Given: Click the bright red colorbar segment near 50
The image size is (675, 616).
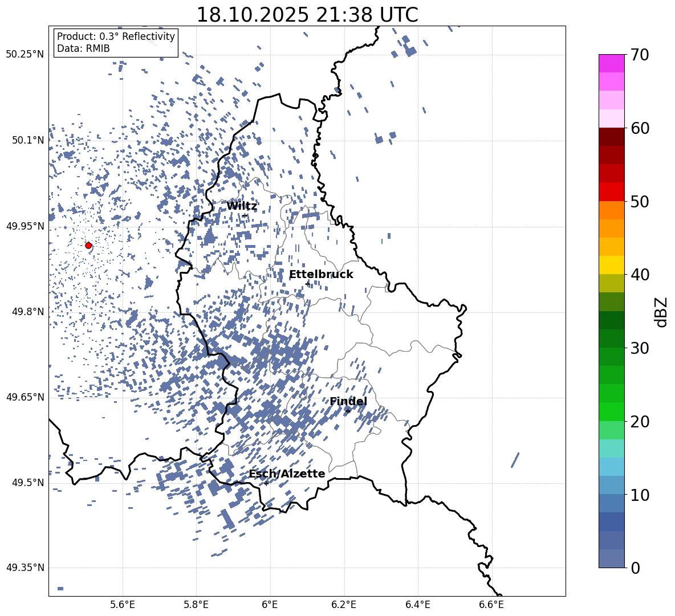Looking at the screenshot, I should coord(611,192).
